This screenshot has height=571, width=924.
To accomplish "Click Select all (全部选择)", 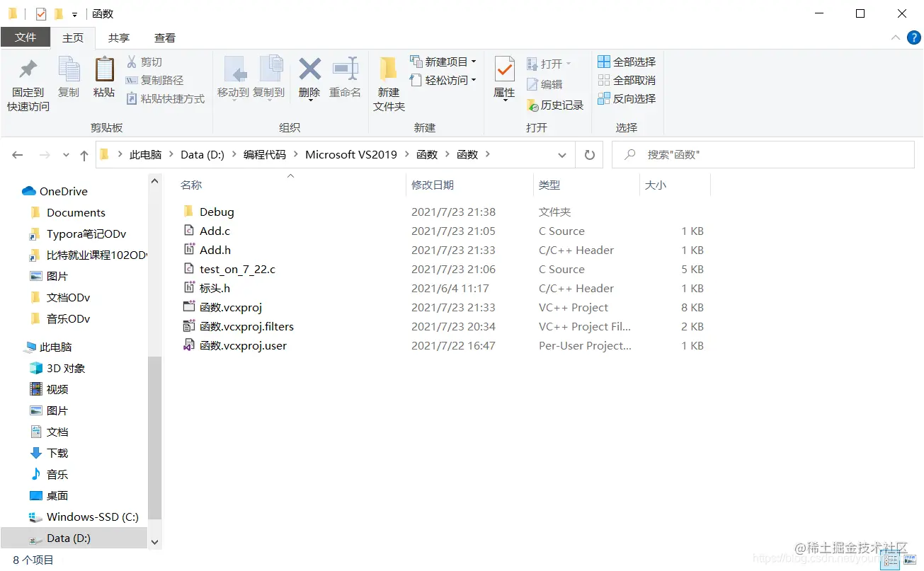I will 627,62.
